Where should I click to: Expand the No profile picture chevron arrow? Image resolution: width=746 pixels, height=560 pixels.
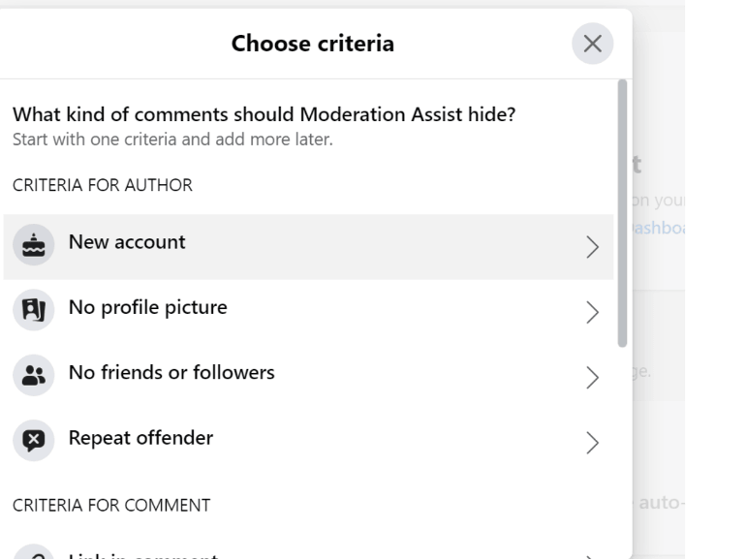tap(592, 311)
